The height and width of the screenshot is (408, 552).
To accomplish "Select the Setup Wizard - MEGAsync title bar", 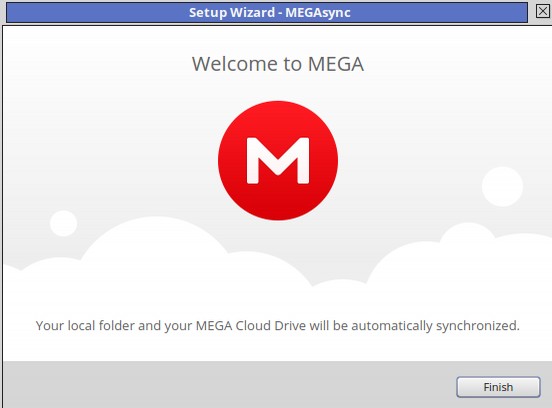I will [267, 12].
